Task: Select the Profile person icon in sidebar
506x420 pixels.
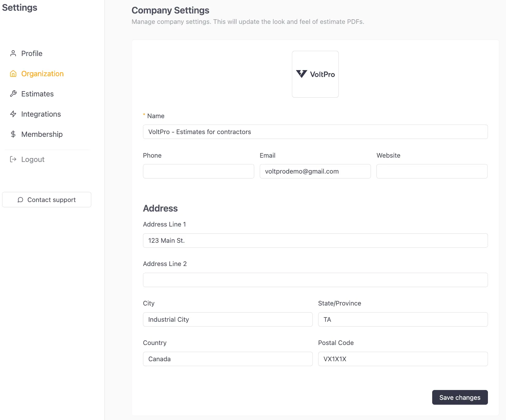Action: [13, 53]
